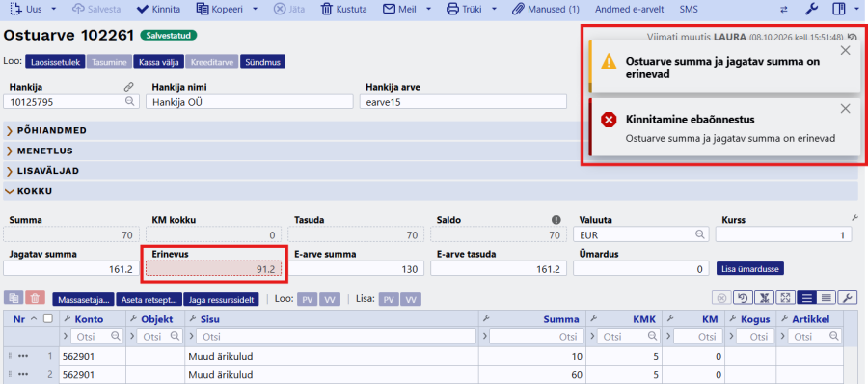This screenshot has width=868, height=384.
Task: Click the red trash icon above the table
Action: point(35,299)
